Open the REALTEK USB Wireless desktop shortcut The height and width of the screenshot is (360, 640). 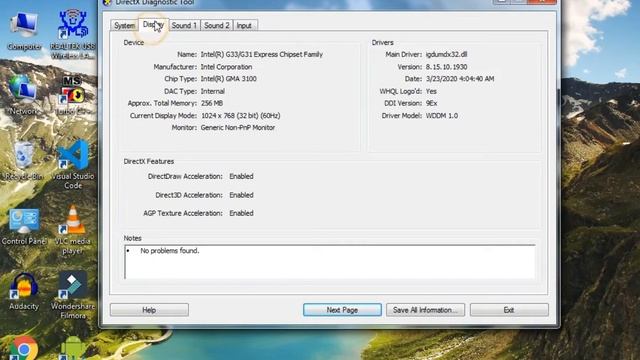click(73, 35)
